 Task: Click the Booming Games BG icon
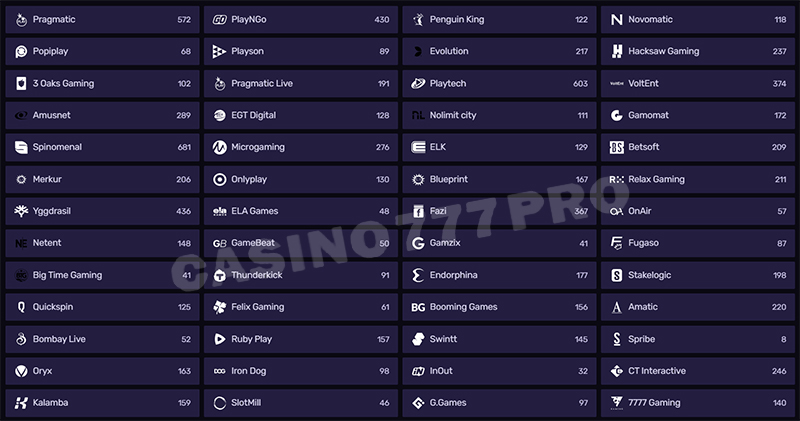[x=418, y=307]
